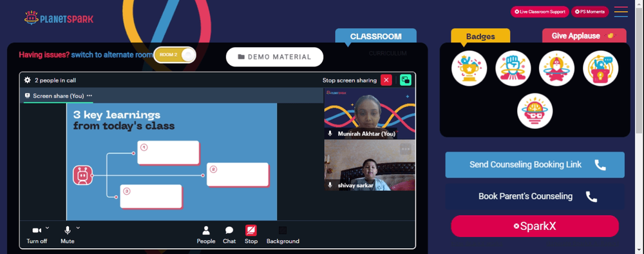Toggle green picture-in-picture layout icon
Image resolution: width=644 pixels, height=254 pixels.
(405, 80)
